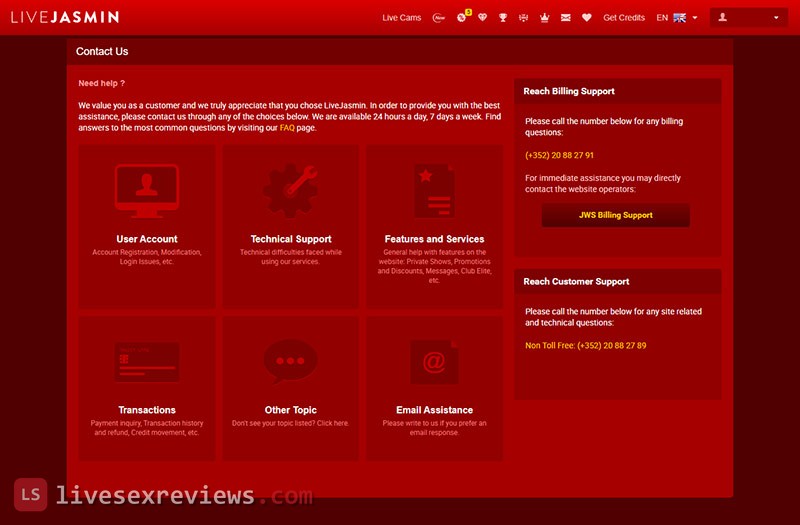The height and width of the screenshot is (525, 800).
Task: Click the Reach Billing Support heading
Action: point(569,91)
